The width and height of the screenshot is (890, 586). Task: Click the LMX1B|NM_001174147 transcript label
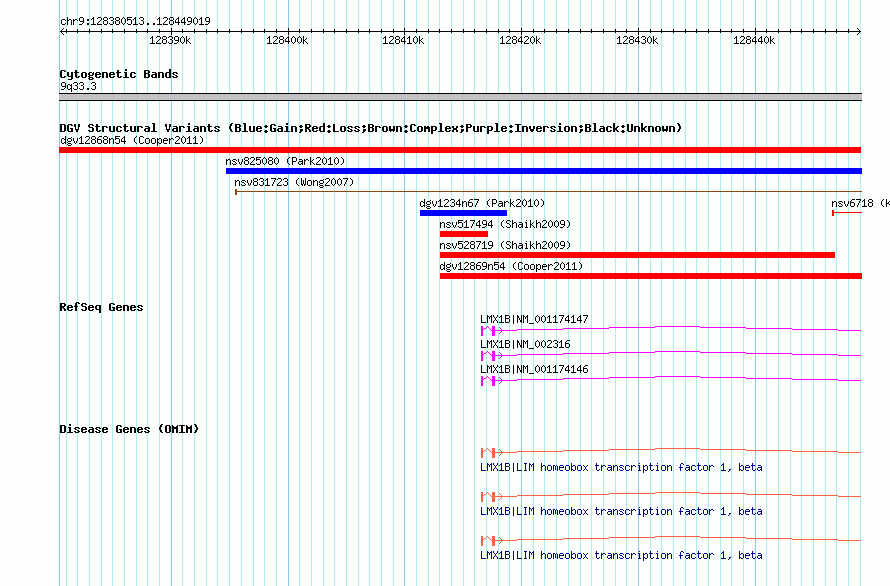point(534,319)
